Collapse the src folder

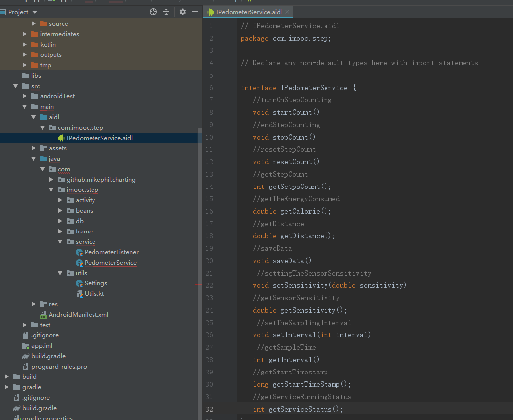15,86
